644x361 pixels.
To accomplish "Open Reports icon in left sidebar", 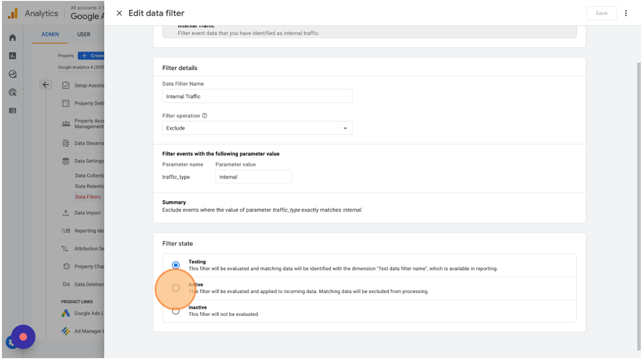I will pos(13,56).
